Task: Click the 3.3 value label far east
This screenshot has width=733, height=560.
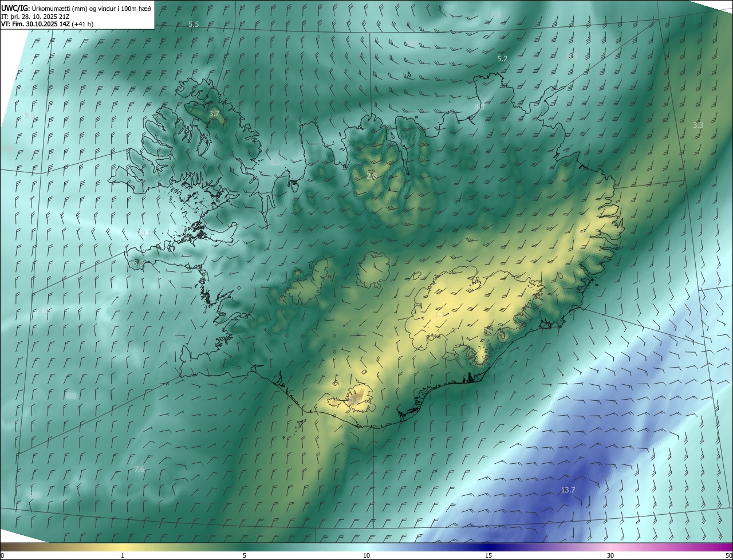Action: (x=698, y=125)
